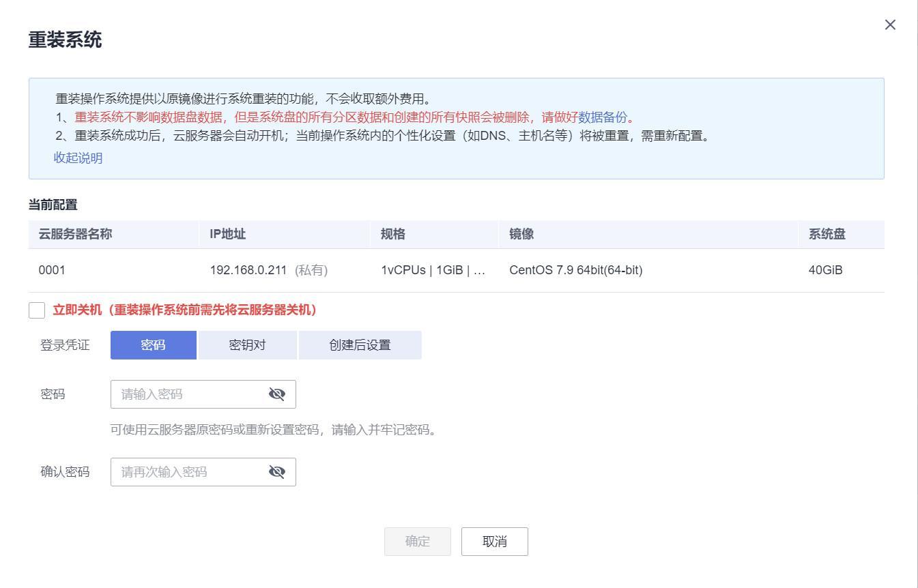Click the 云服务器名称 column header
Viewport: 918px width, 588px height.
pyautogui.click(x=76, y=234)
